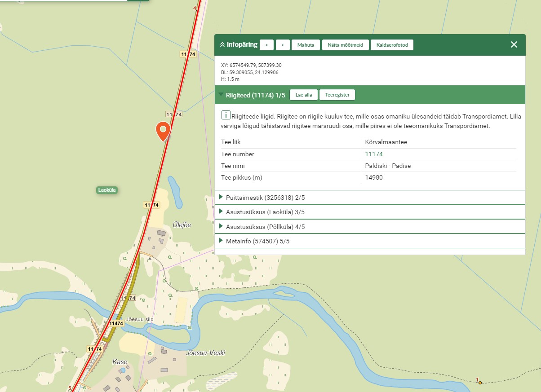Viewport: 541px width, 392px height.
Task: Click the green Laoküla village label
Action: 107,190
